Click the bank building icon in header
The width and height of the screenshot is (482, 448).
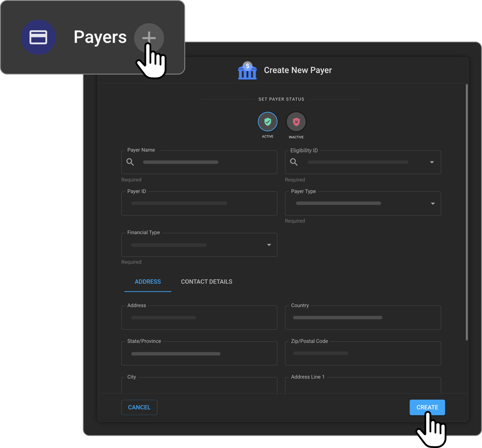[x=247, y=71]
